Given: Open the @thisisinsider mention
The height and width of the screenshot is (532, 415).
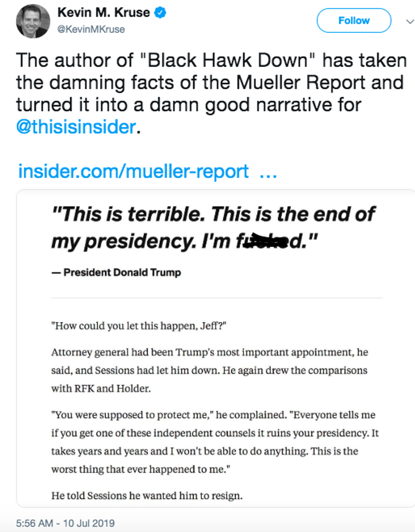Looking at the screenshot, I should click(76, 127).
